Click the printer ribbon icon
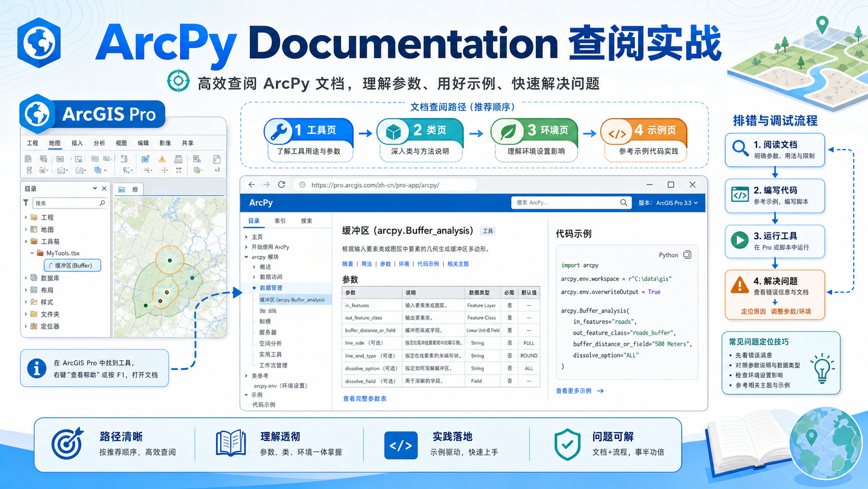 (x=179, y=159)
